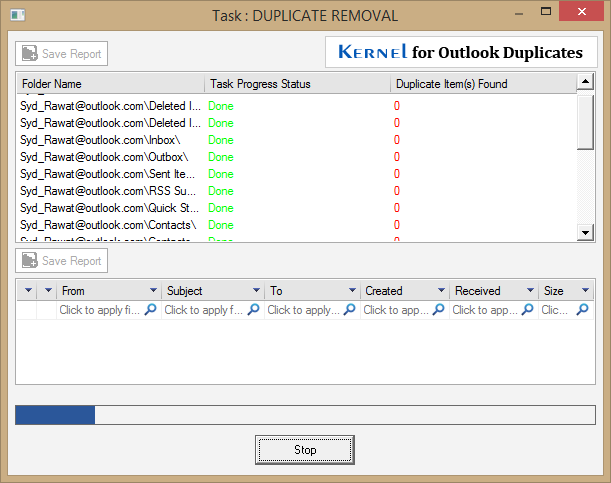
Task: Click the From filter magnifier icon
Action: pos(151,309)
